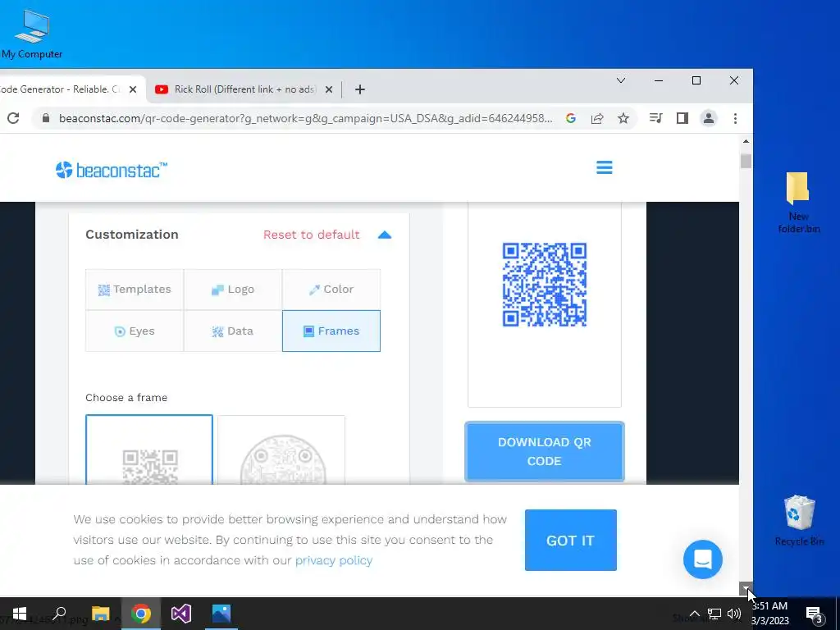Close the QR Code Generator tab
The image size is (840, 630).
pyautogui.click(x=133, y=89)
